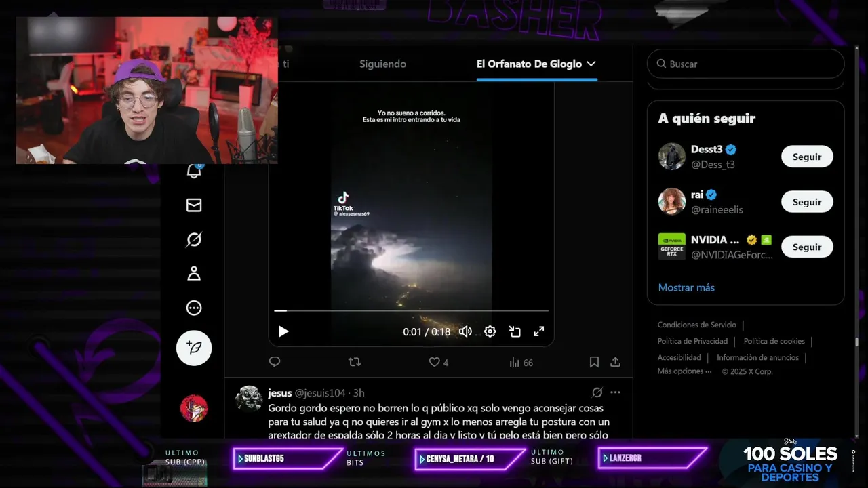Select El Orfanato De Gloglo tab
Screen dimensions: 868x488
click(x=529, y=64)
